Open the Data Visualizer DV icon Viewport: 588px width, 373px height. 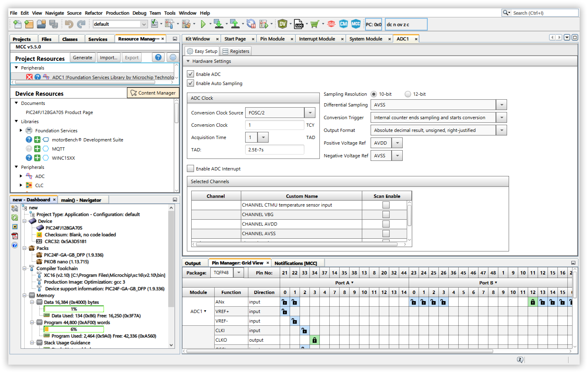(282, 24)
